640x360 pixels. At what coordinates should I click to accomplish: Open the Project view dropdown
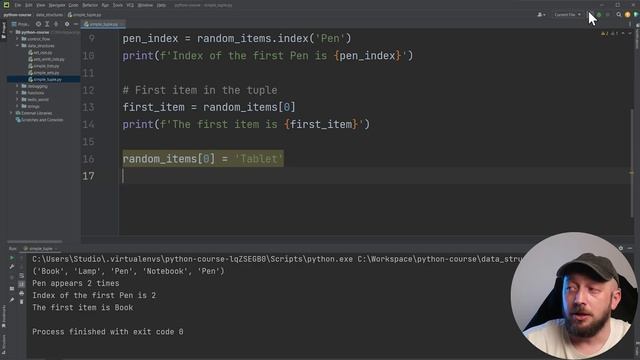click(20, 24)
